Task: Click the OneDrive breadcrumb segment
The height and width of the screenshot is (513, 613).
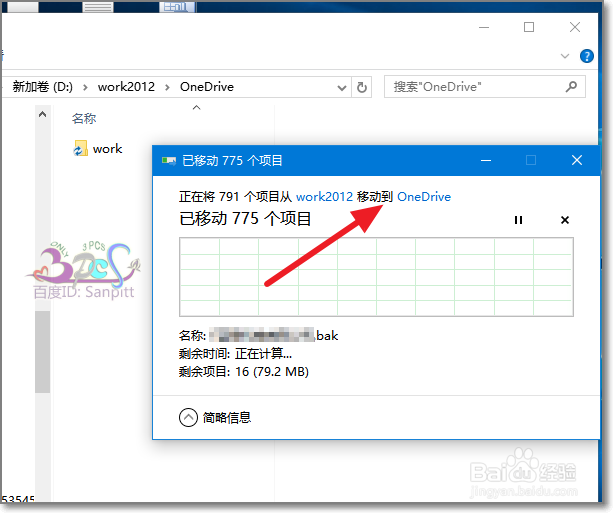Action: click(207, 86)
